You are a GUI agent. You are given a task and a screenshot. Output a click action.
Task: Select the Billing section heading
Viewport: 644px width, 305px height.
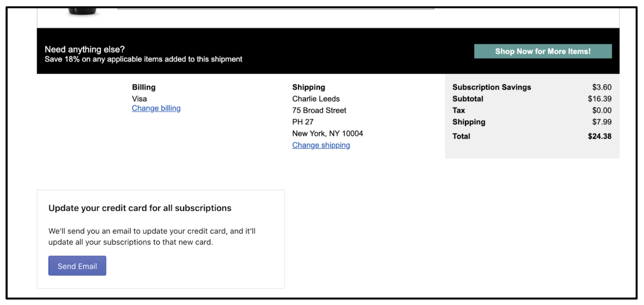tap(144, 87)
